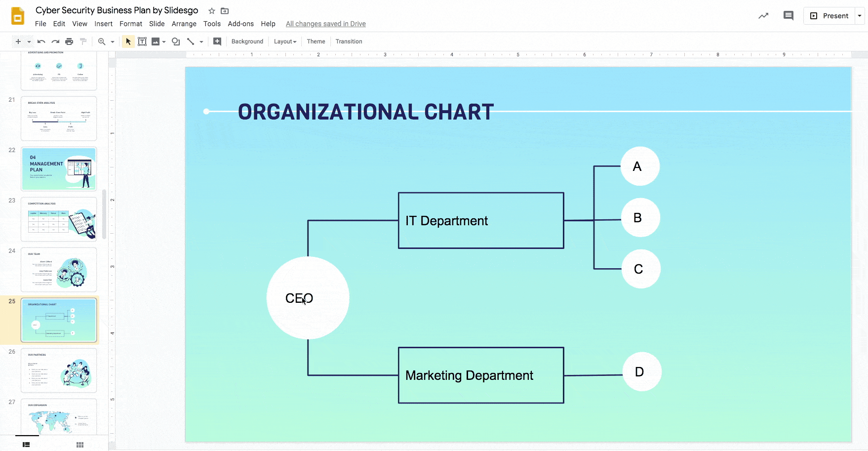Click the presentation title text
This screenshot has width=868, height=451.
coord(117,10)
